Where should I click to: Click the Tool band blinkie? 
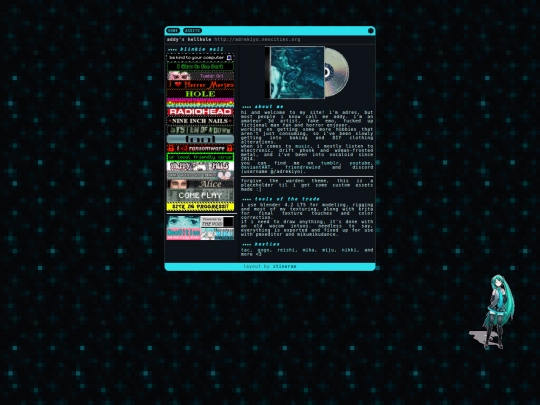[x=200, y=139]
